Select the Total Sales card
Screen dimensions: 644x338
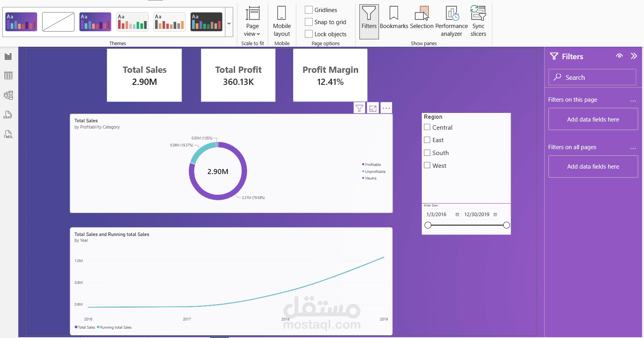click(144, 75)
